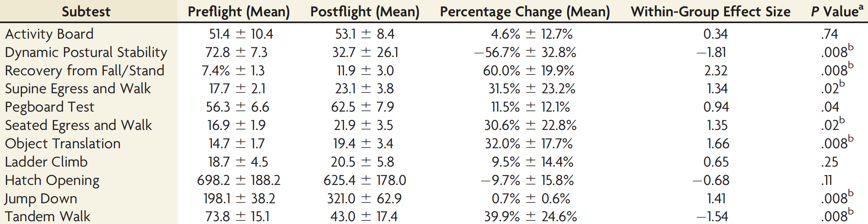Screen dimensions: 868x224
Task: Click the Postflight (Mean) column header
Action: click(365, 12)
